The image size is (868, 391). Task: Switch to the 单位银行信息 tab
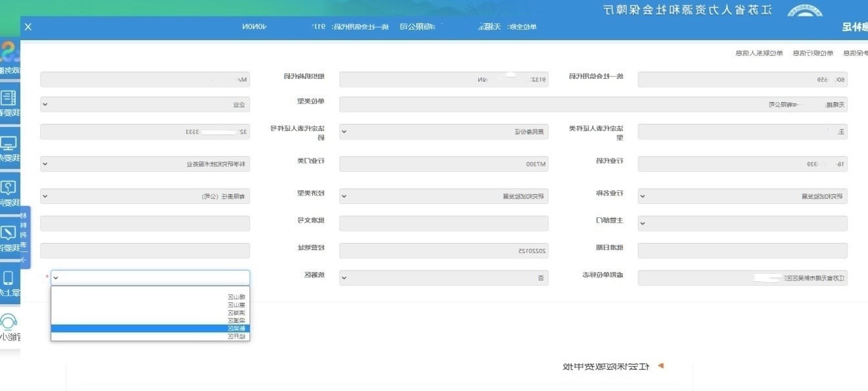812,53
